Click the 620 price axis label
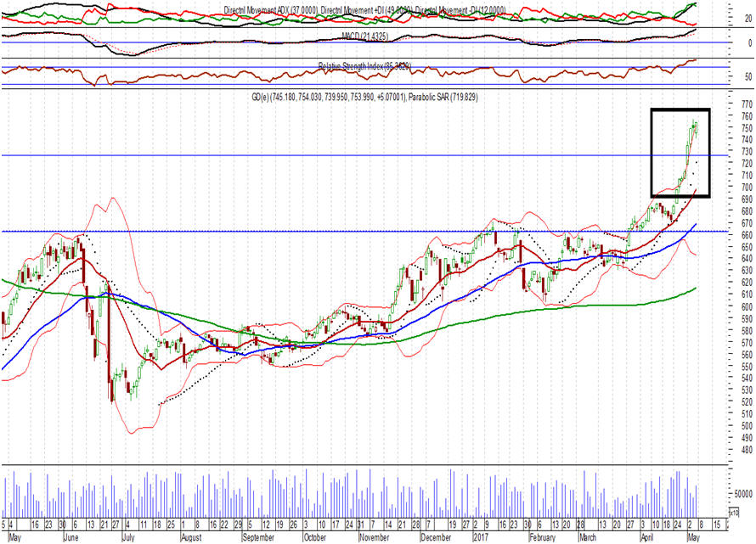Screen dimensions: 756x544 (747, 283)
